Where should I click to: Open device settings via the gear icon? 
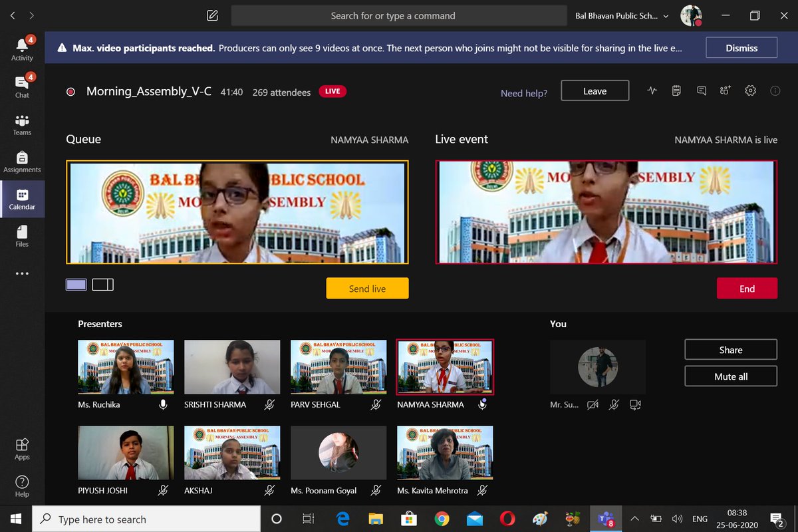click(x=751, y=90)
